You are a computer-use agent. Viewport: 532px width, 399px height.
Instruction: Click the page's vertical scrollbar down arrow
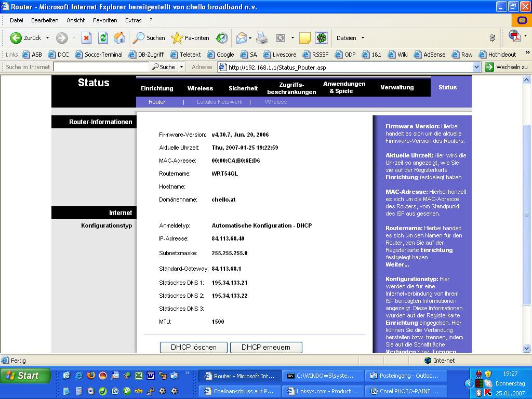coord(527,348)
